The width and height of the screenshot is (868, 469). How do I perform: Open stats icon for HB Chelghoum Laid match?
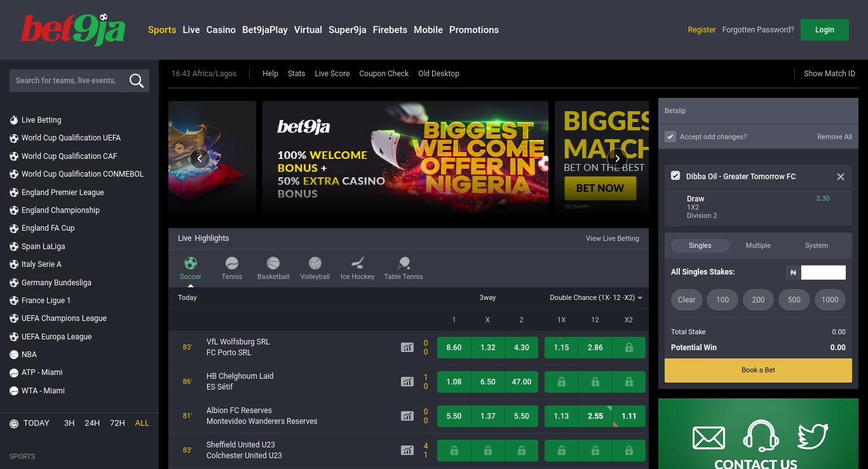point(407,382)
